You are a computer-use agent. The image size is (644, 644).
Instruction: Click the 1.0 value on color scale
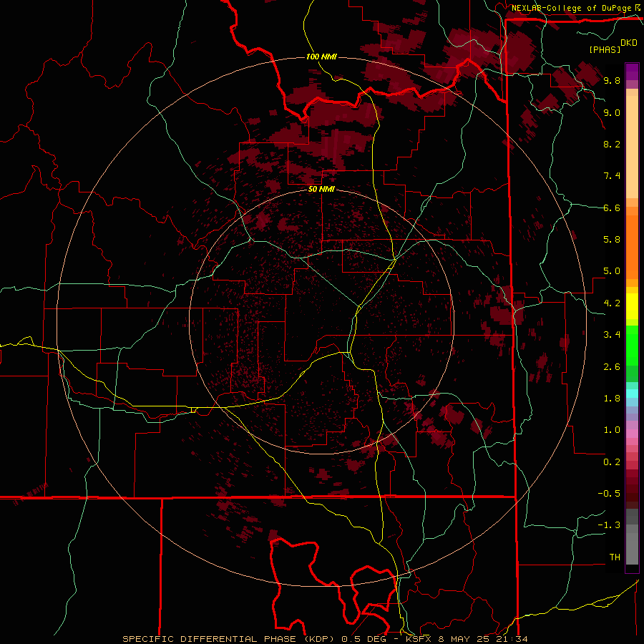pos(612,430)
